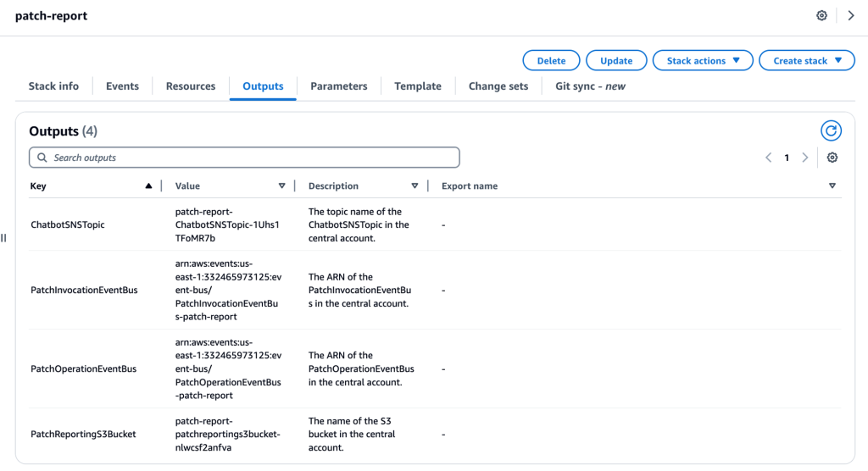Open stack settings gear at top right
The image size is (868, 471).
[821, 15]
